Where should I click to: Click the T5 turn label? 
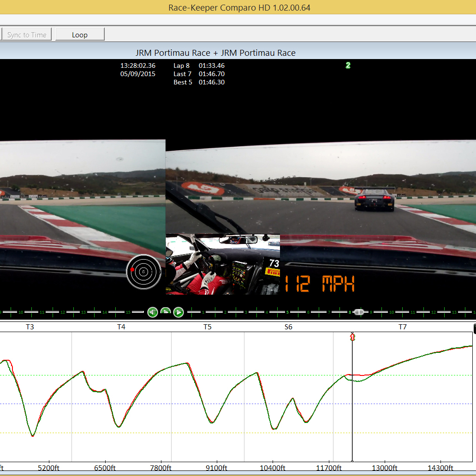[x=208, y=327]
